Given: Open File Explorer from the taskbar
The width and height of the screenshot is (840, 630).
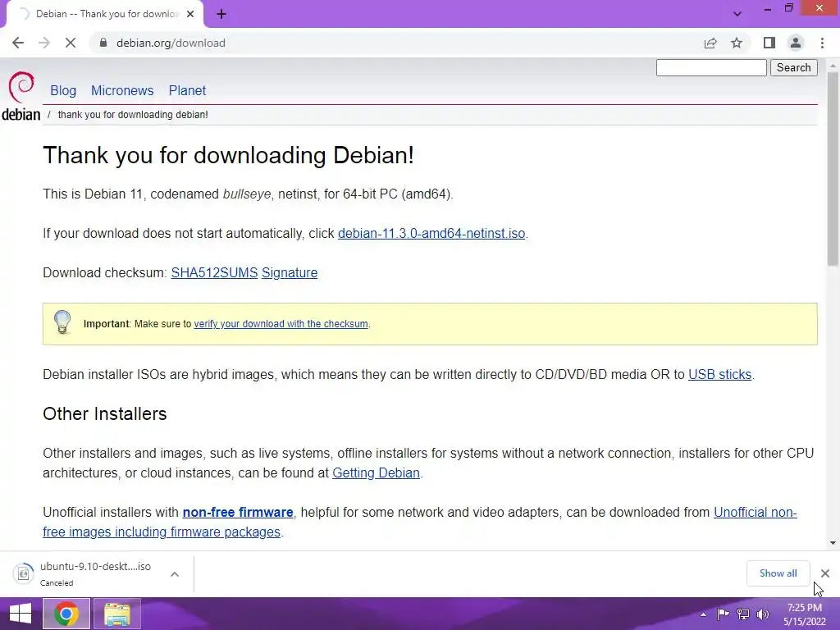Looking at the screenshot, I should coord(117,614).
